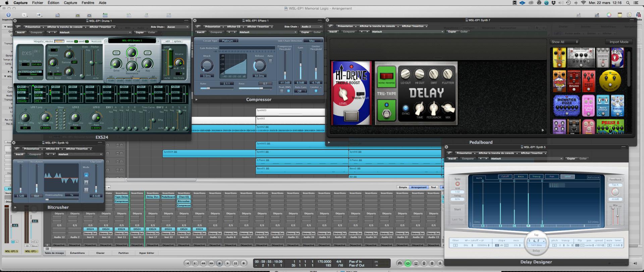This screenshot has height=272, width=644.
Task: Select the Cutoff tab in Delay Designer
Action: coord(505,176)
